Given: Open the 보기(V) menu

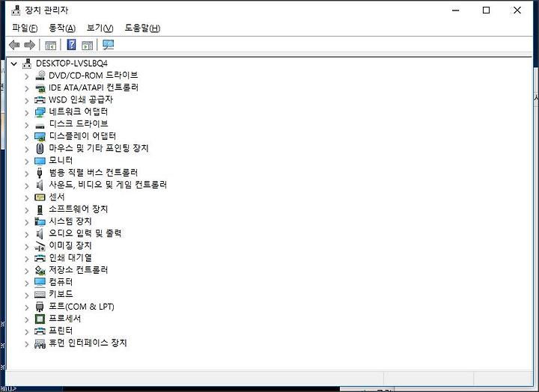Looking at the screenshot, I should (100, 28).
